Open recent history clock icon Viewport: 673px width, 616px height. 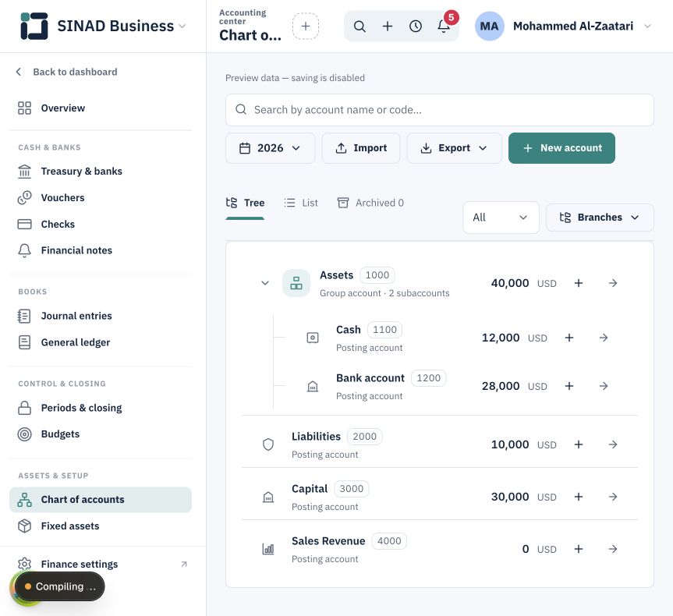pos(416,27)
